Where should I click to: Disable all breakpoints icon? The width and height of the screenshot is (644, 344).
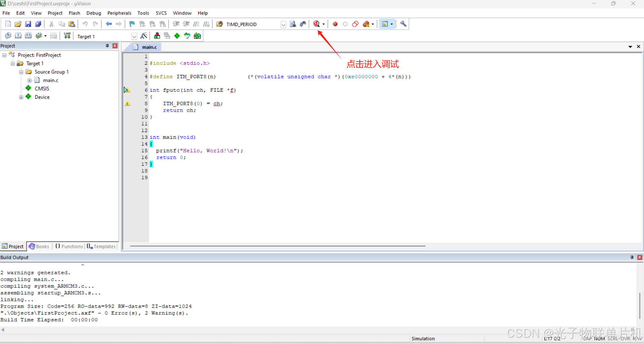click(x=355, y=24)
